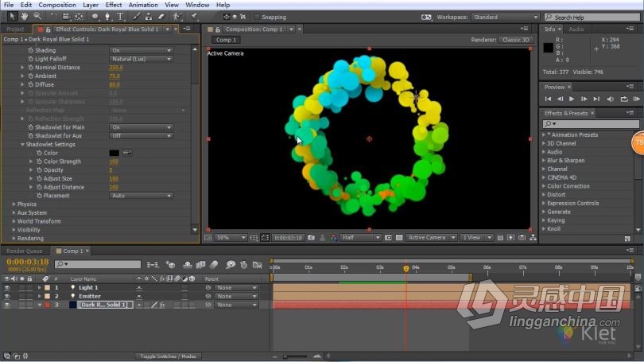Expand Blur & Sharpen effects category
Viewport: 644px width, 362px height.
pos(544,160)
